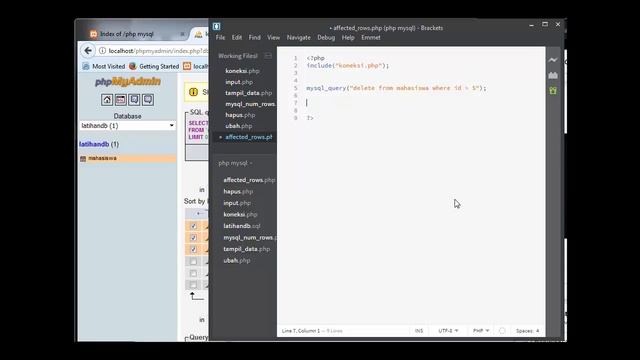Click the mysql_query code line in the editor
Viewport: 640px width, 360px height.
[x=396, y=88]
